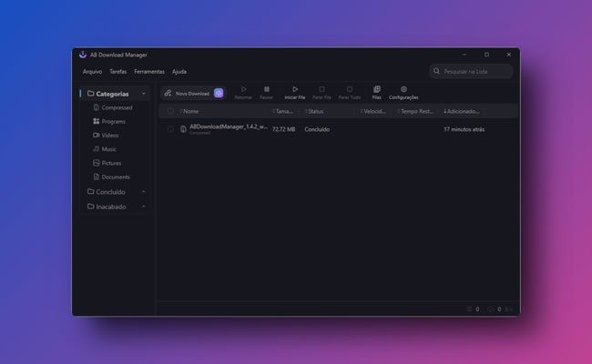Click the Categorias folder icon
The width and height of the screenshot is (592, 364).
point(90,93)
